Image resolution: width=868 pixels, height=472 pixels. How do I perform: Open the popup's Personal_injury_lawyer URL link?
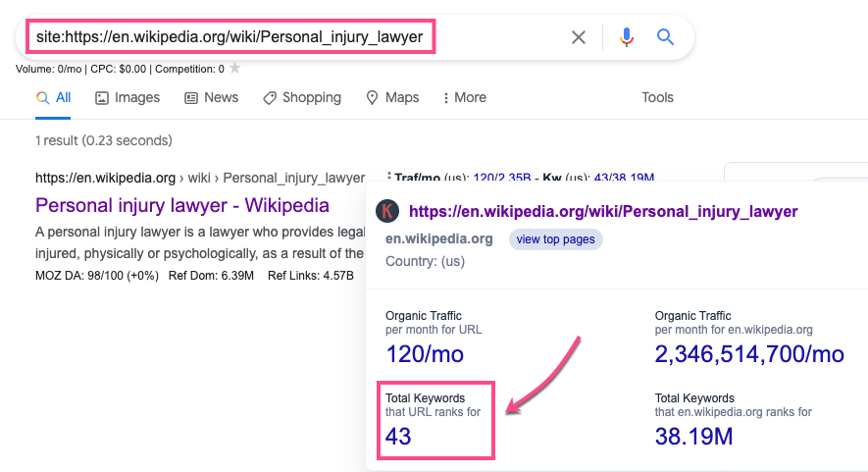[x=603, y=211]
